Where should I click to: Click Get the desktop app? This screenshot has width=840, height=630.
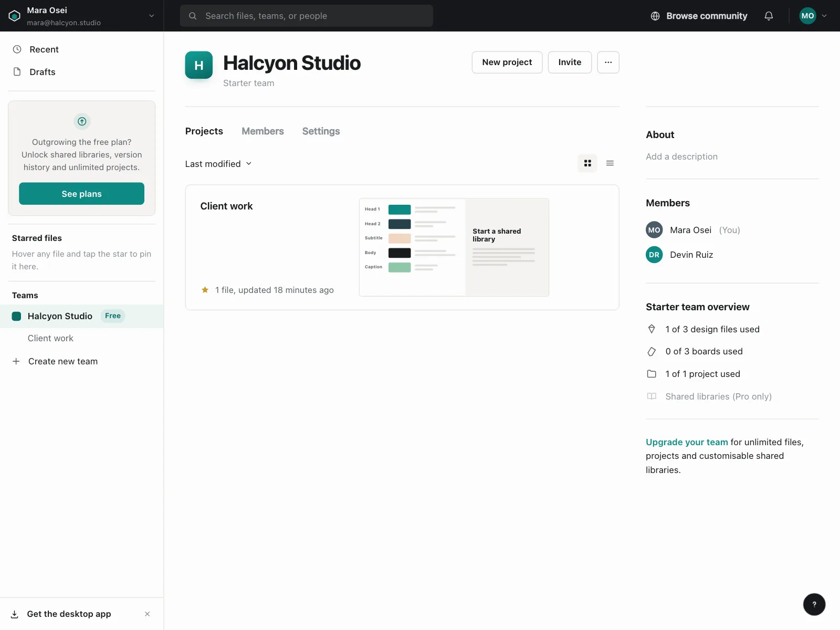coord(69,614)
